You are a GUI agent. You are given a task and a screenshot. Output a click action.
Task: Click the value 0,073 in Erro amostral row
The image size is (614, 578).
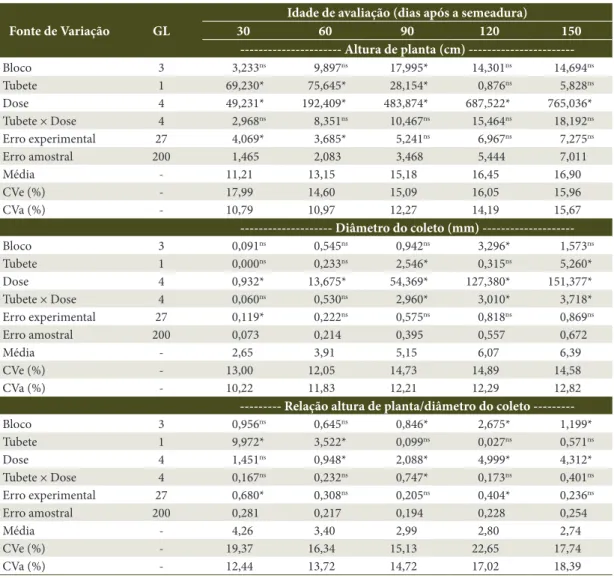[x=246, y=335]
